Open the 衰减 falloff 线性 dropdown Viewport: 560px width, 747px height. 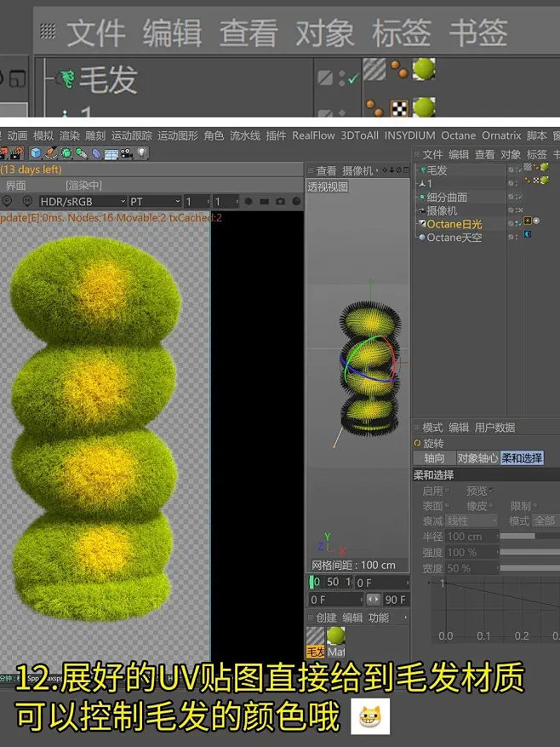(471, 520)
